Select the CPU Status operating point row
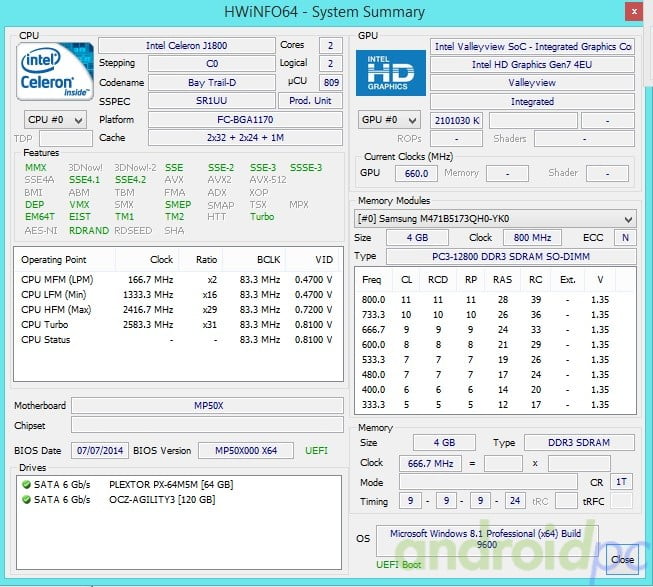 pyautogui.click(x=178, y=340)
